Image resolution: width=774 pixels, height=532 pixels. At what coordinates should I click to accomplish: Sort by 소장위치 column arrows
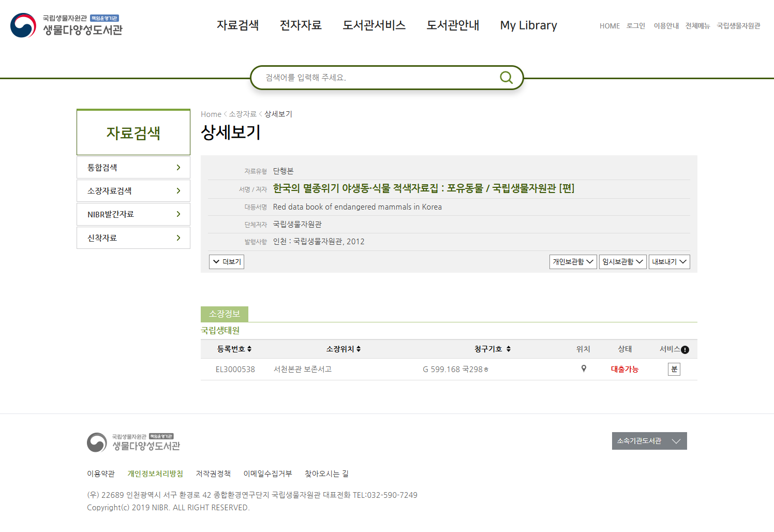pos(359,349)
